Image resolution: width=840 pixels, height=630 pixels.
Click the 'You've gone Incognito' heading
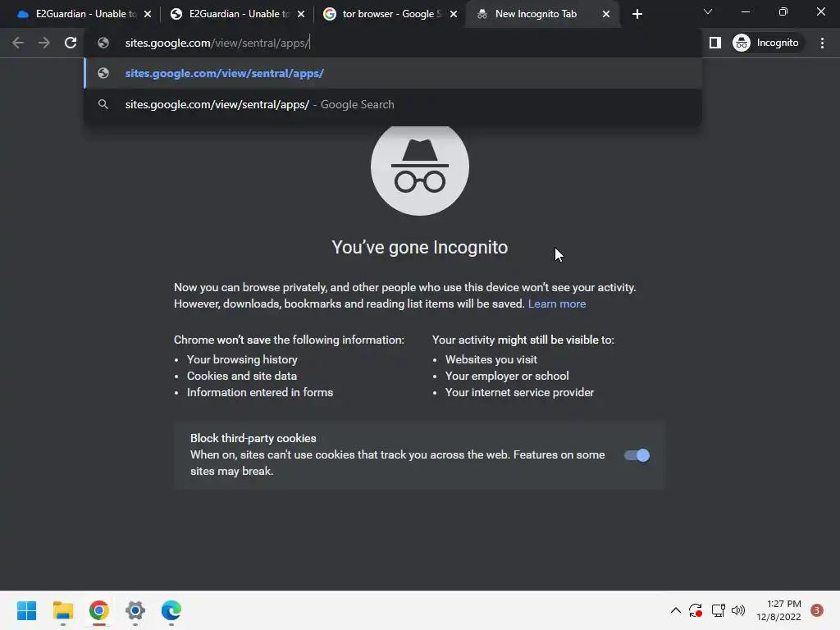point(419,248)
